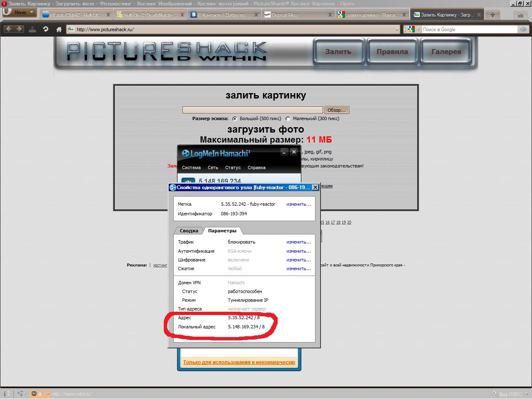532x399 pixels.
Task: Click изменить... link for Сжатие
Action: point(298,268)
